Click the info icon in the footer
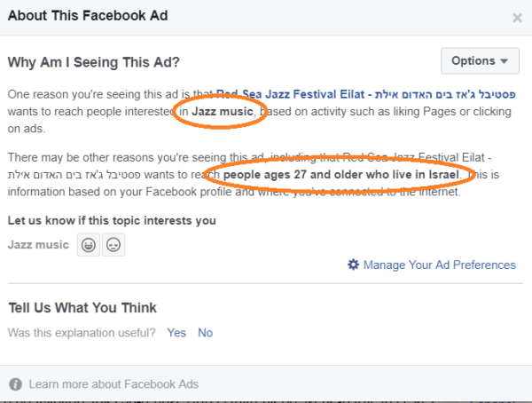Viewport: 532px width, 403px height. click(x=16, y=384)
